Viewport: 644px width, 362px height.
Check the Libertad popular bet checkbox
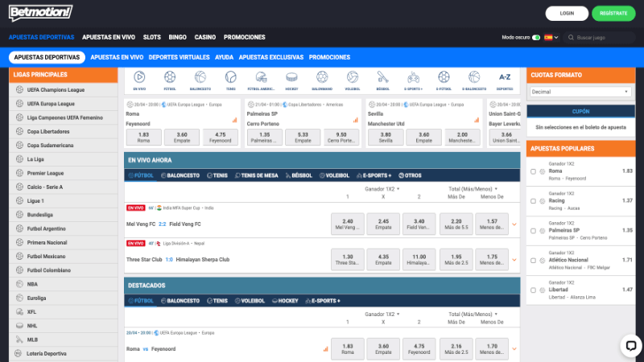click(x=533, y=290)
